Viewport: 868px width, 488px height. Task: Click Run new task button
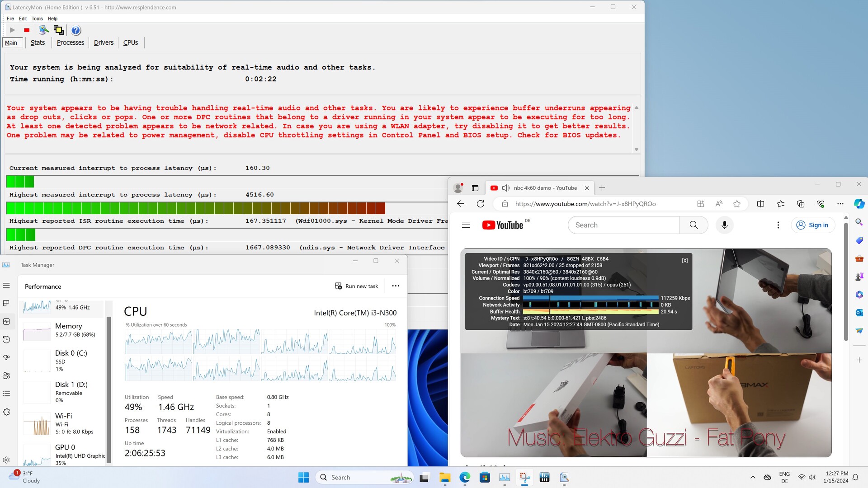(x=356, y=286)
